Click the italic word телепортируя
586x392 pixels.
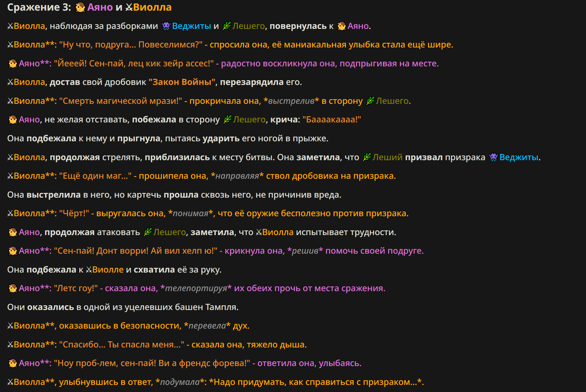point(196,288)
